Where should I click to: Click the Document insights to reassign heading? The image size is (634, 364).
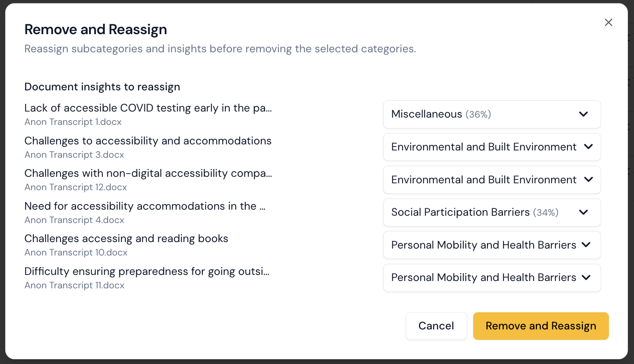point(102,86)
